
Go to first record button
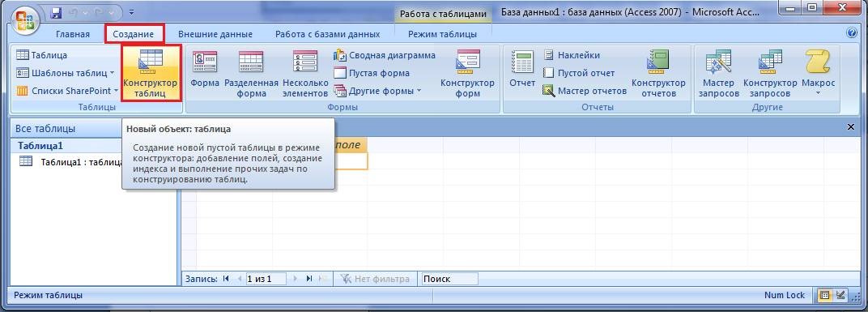tap(226, 279)
